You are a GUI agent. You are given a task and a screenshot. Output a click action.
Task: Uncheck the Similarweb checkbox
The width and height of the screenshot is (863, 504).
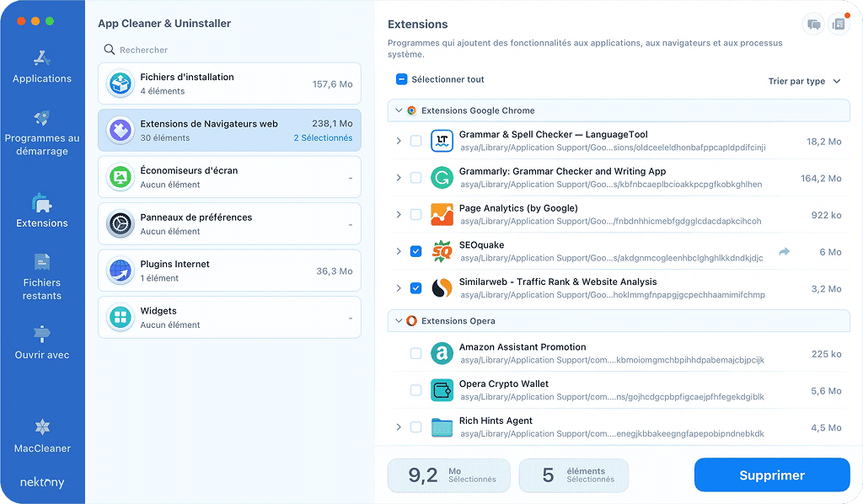pos(415,288)
